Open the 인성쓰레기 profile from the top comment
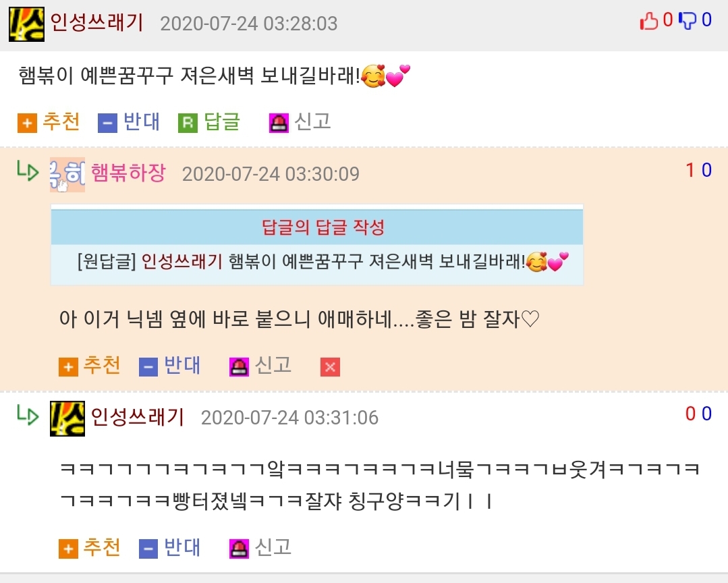728x583 pixels. tap(96, 22)
